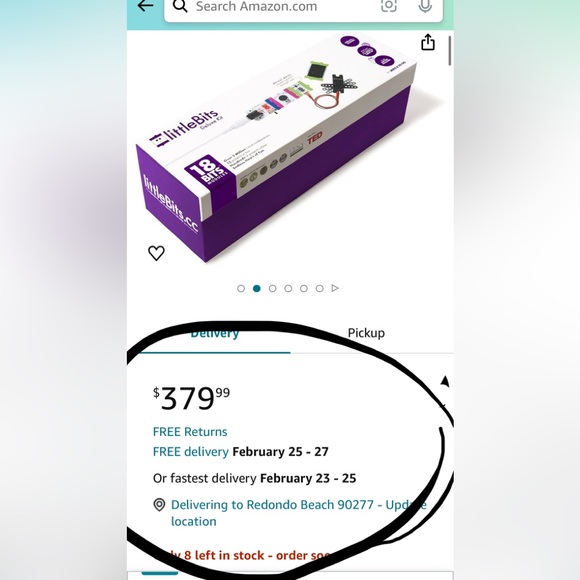Open the FREE delivery link
Image resolution: width=580 pixels, height=580 pixels.
point(191,452)
